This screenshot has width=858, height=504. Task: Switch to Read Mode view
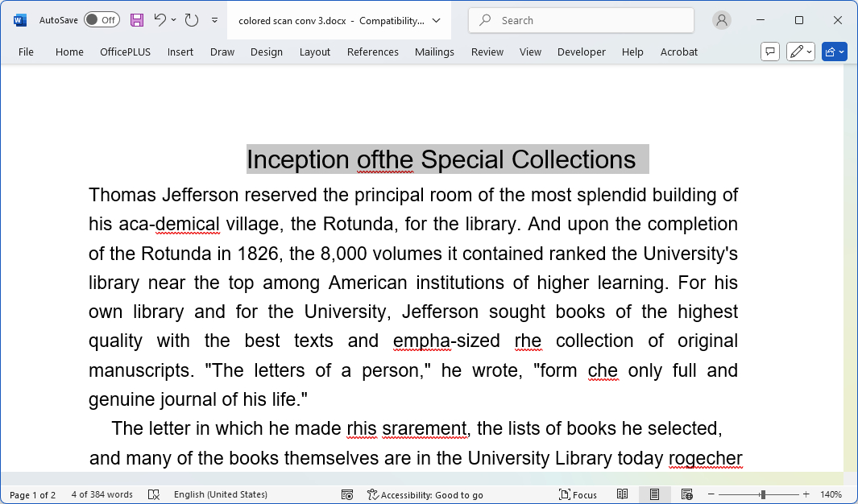[x=623, y=494]
